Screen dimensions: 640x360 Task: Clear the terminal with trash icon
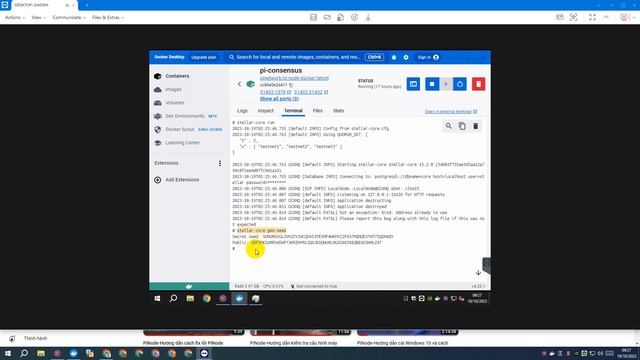[476, 126]
